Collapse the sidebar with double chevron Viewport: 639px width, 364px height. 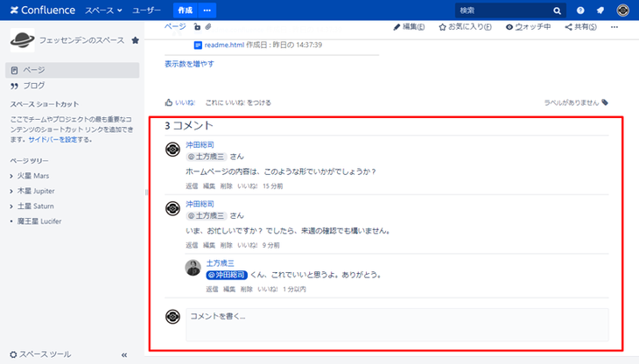[x=124, y=355]
